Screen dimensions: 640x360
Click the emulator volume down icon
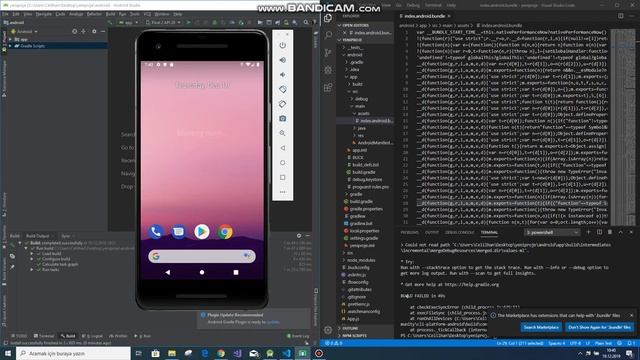(282, 75)
